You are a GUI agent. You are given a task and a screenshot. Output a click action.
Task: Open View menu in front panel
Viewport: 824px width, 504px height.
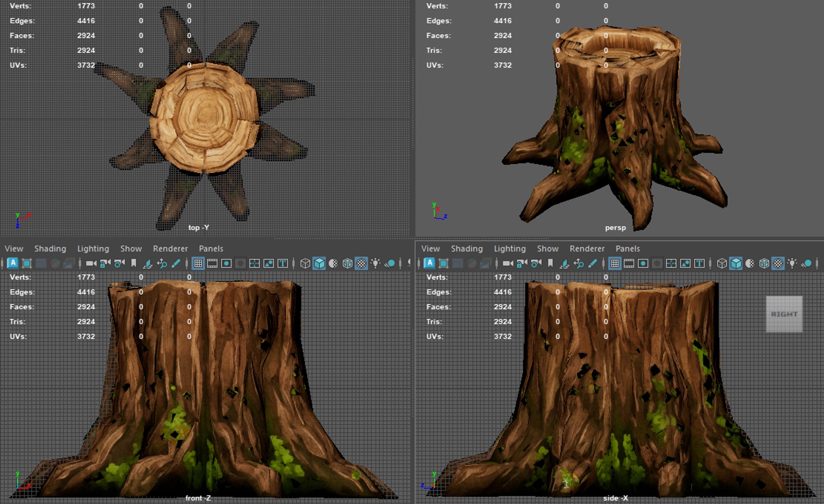click(14, 249)
